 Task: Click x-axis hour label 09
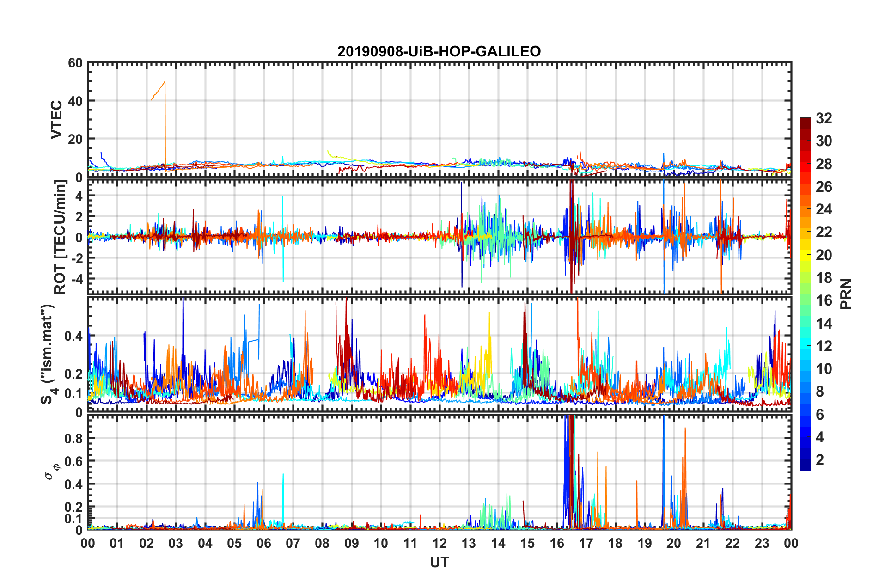point(352,543)
